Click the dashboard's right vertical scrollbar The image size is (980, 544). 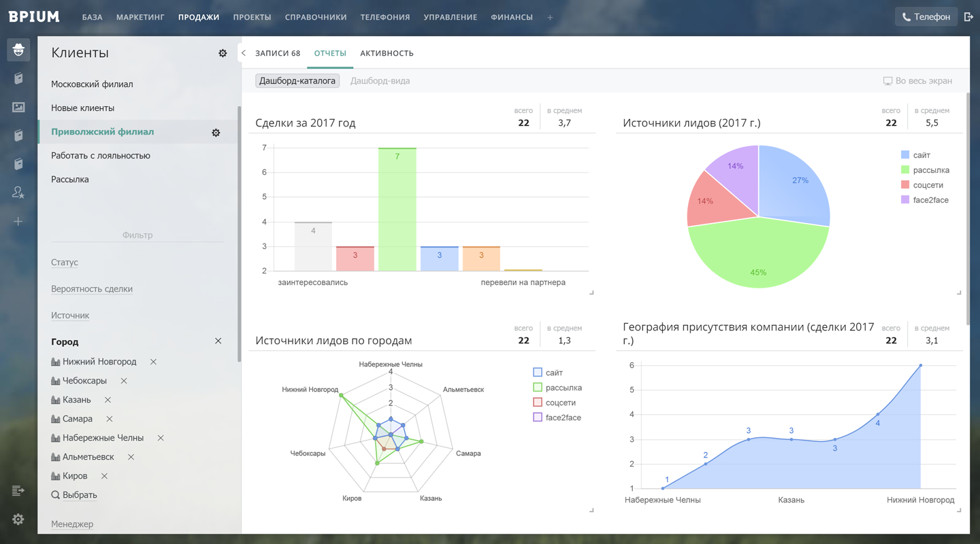(967, 207)
